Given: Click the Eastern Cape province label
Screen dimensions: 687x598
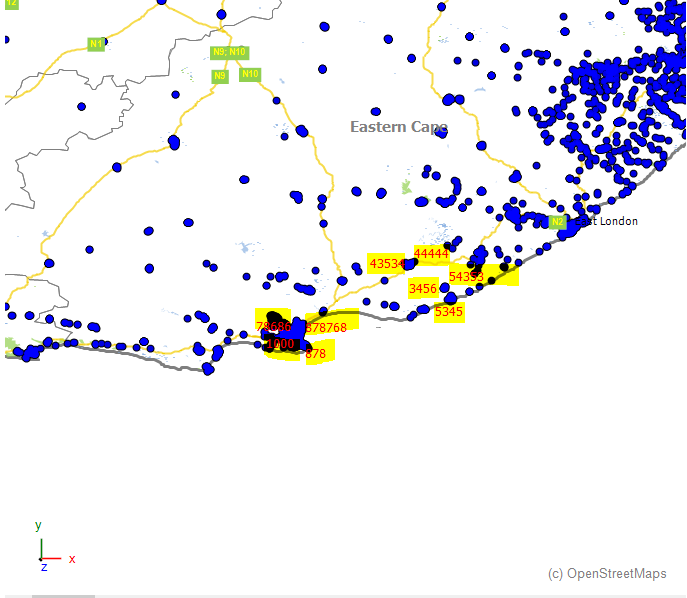Looking at the screenshot, I should 398,127.
